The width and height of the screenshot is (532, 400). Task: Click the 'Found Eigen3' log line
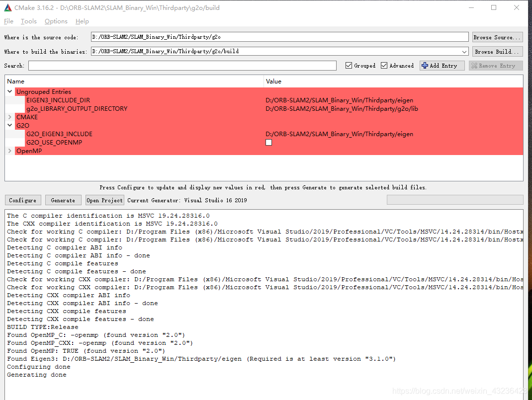(x=201, y=359)
